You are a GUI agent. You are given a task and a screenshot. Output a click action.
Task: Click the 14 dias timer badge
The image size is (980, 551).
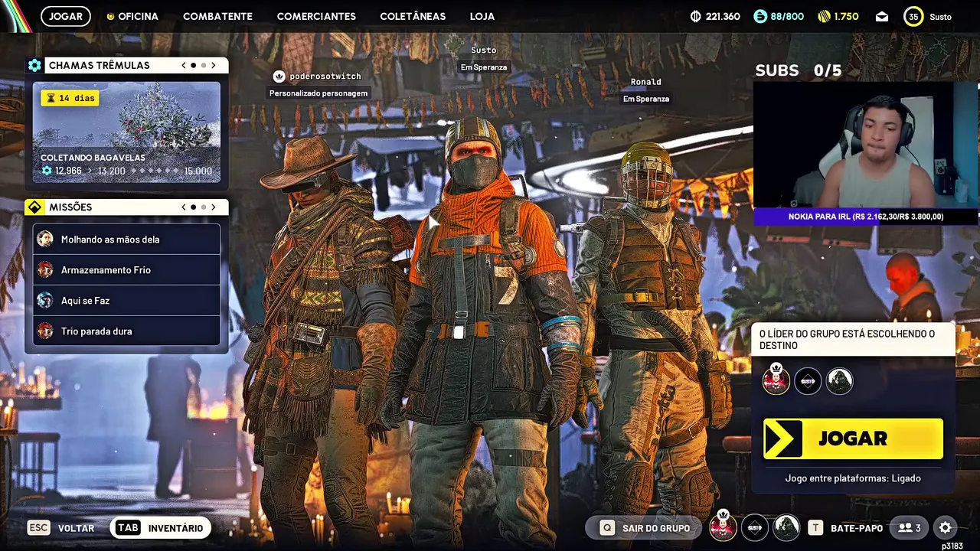click(70, 98)
